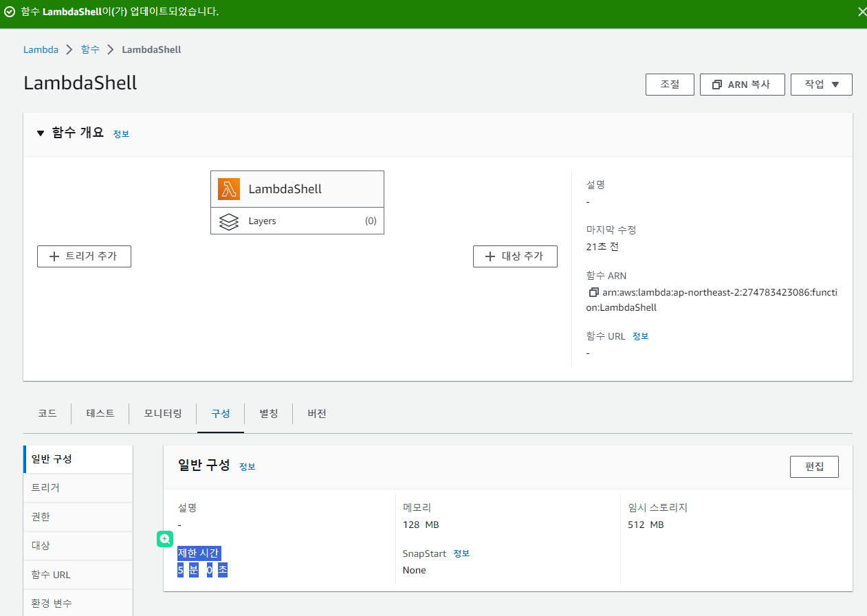Switch to the 테스트 tab
This screenshot has width=867, height=616.
coord(100,413)
